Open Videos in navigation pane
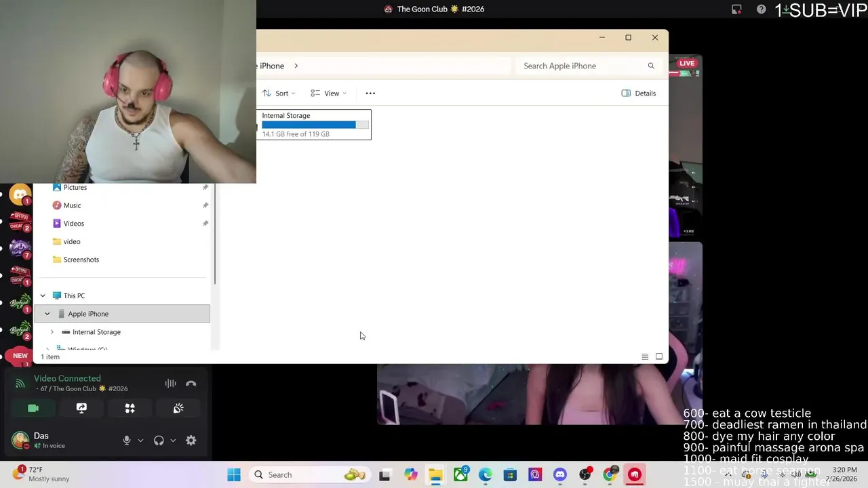The width and height of the screenshot is (868, 488). (73, 224)
